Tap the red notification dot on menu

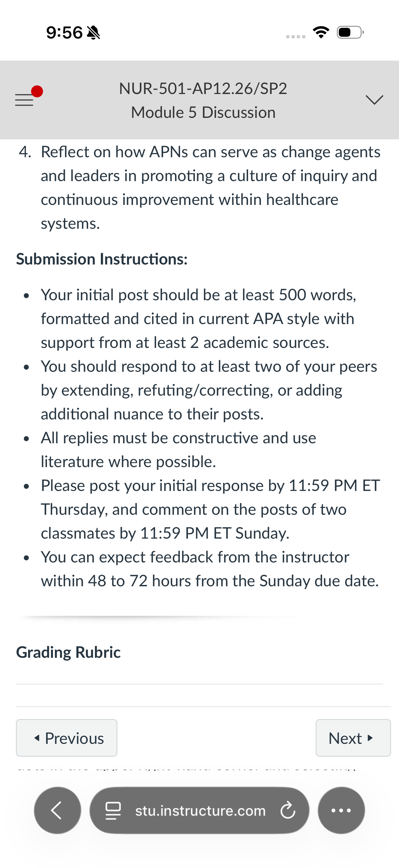point(37,91)
